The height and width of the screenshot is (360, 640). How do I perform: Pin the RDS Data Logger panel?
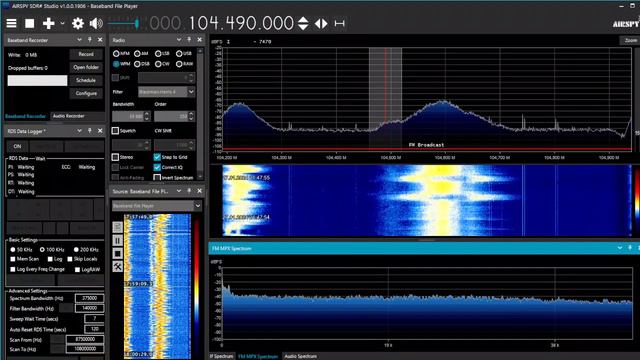tap(90, 131)
